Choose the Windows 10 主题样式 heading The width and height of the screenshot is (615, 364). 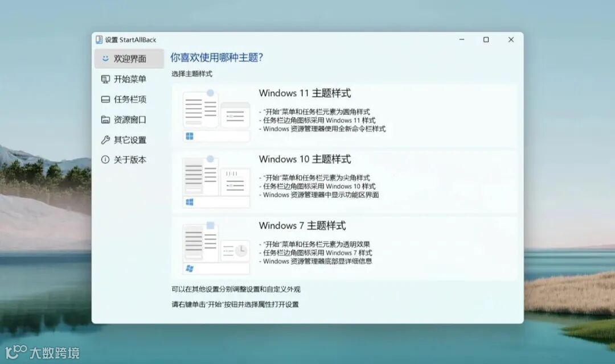(x=305, y=159)
